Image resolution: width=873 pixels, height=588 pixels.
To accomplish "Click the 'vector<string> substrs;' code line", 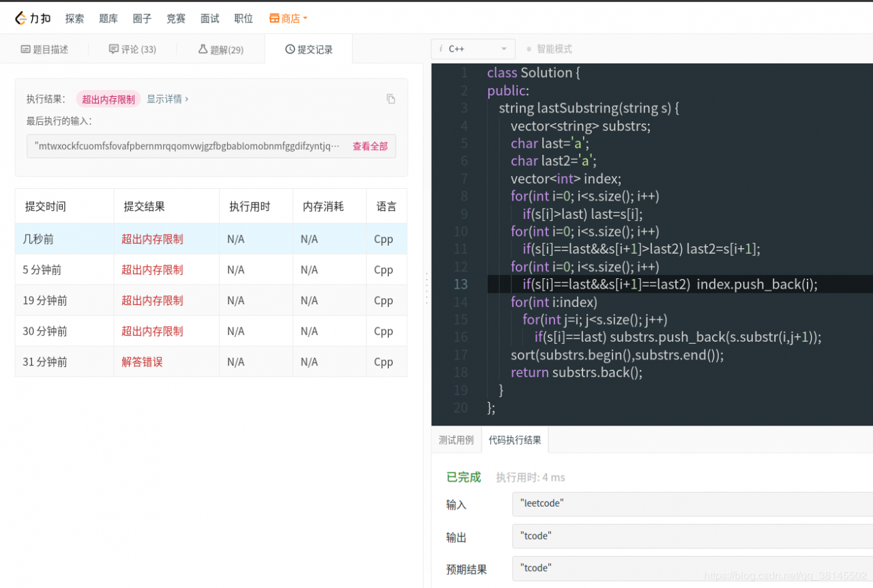I will [580, 126].
